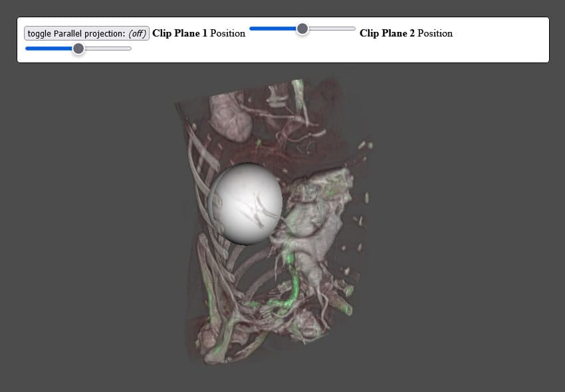This screenshot has height=392, width=565.
Task: Click the Clip Plane 1 slider handle
Action: (302, 29)
